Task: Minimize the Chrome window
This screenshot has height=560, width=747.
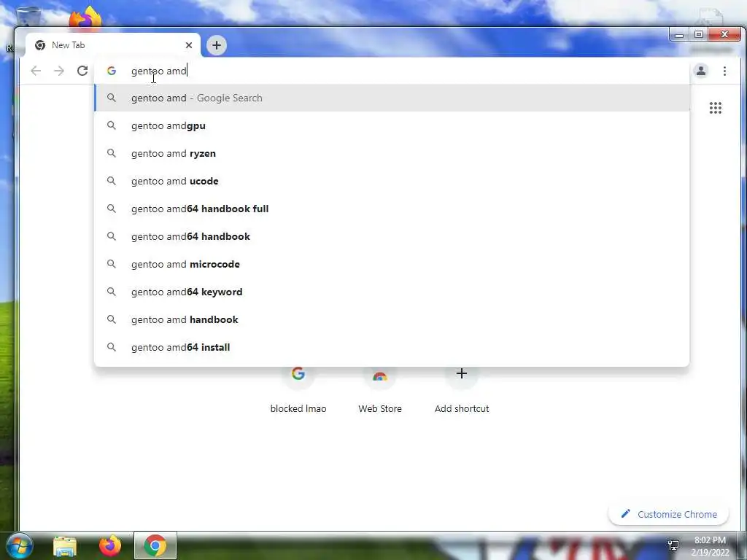Action: pos(679,34)
